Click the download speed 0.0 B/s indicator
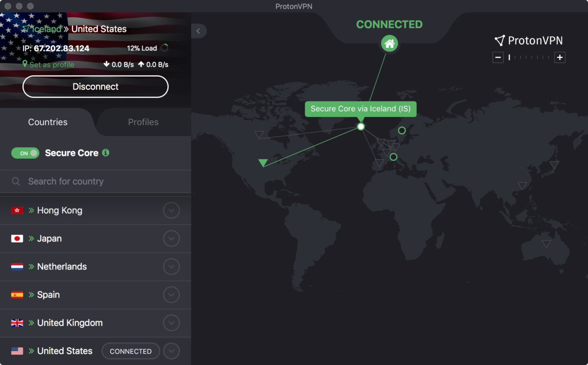This screenshot has height=365, width=588. click(119, 64)
